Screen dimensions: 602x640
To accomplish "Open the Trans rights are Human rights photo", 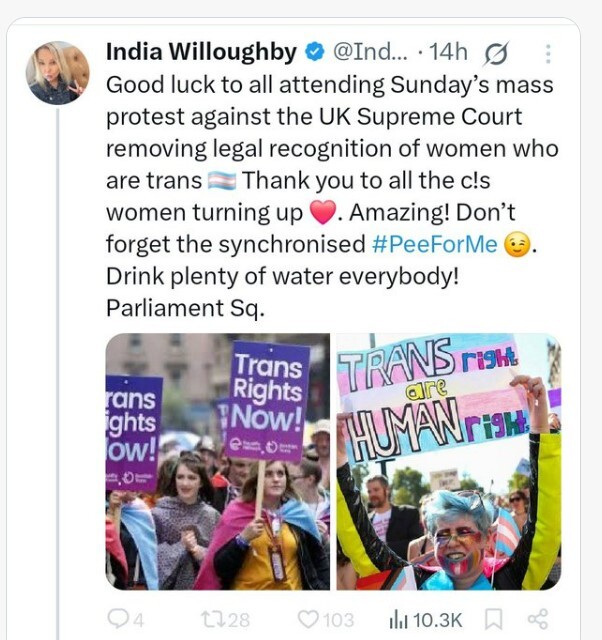I will pyautogui.click(x=449, y=461).
